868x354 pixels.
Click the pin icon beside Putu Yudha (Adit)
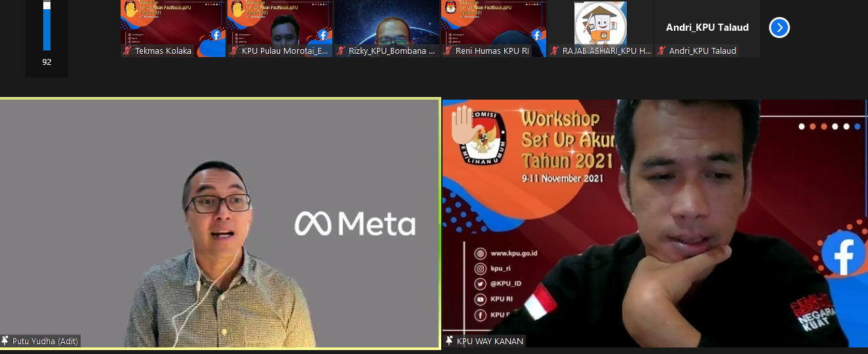[5, 341]
